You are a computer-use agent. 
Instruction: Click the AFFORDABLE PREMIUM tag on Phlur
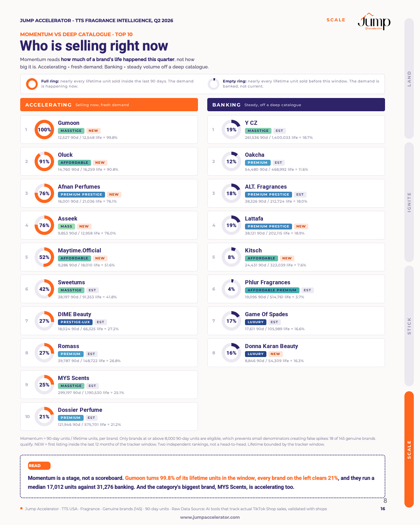point(272,290)
